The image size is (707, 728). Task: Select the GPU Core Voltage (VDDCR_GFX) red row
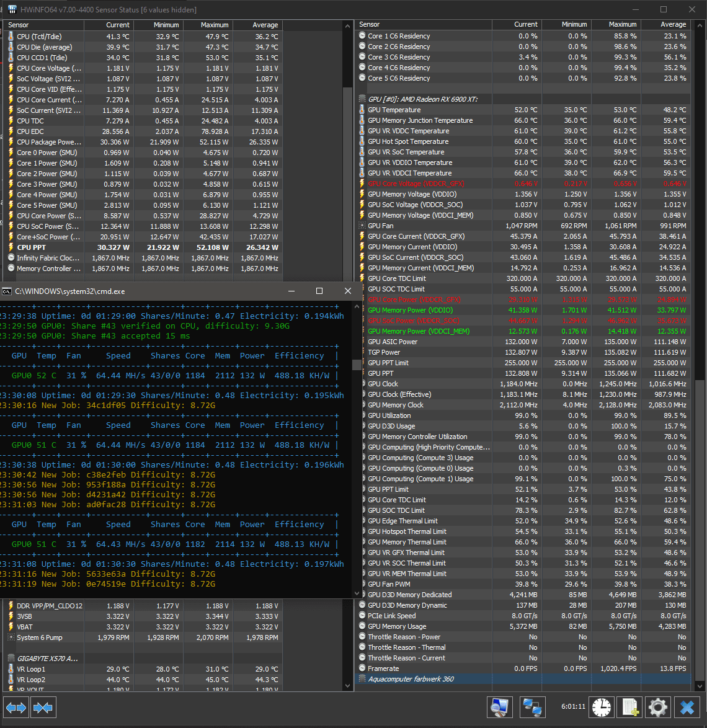(524, 184)
